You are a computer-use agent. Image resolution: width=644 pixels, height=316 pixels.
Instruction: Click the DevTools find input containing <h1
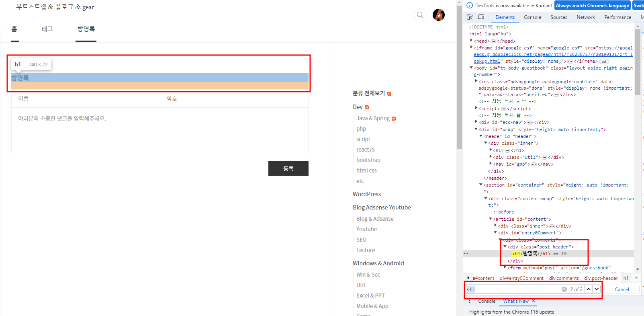click(513, 289)
